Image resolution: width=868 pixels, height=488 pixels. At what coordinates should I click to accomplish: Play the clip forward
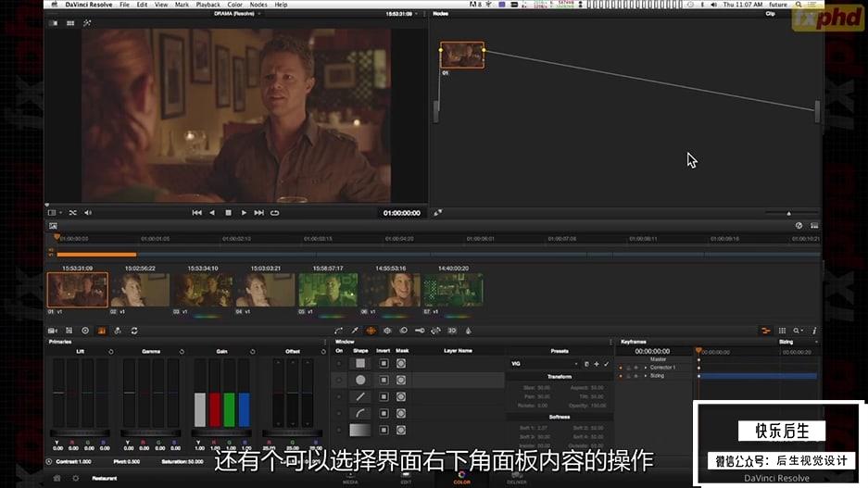[244, 212]
